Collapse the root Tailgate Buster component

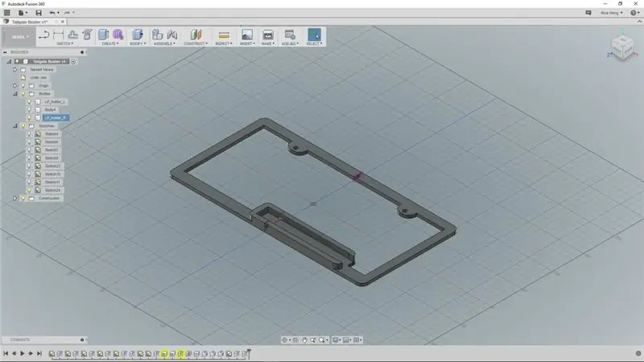(x=9, y=61)
